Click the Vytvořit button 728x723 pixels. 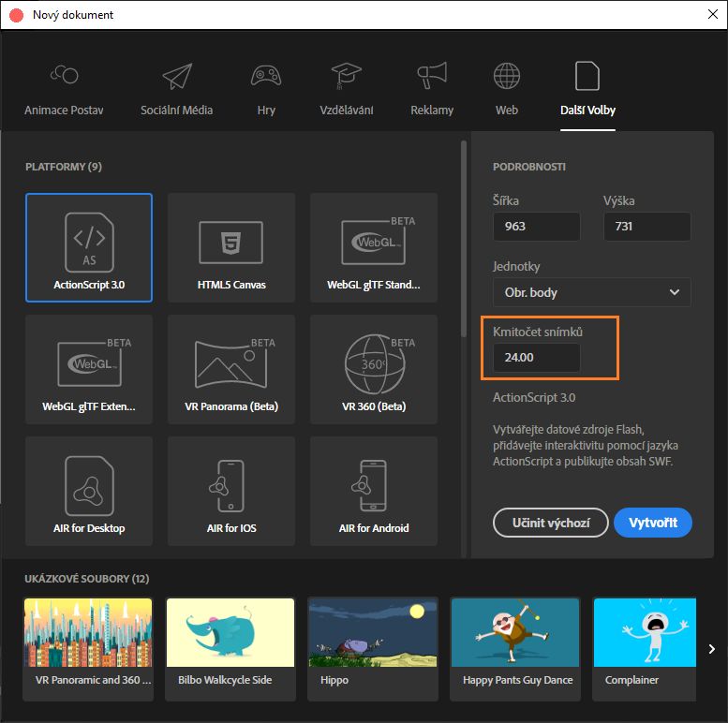click(x=653, y=523)
